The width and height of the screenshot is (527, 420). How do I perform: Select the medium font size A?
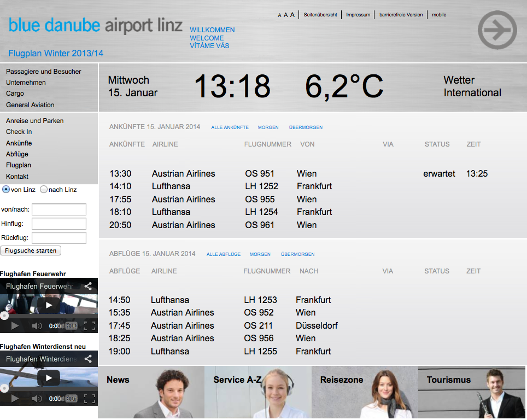(x=286, y=15)
